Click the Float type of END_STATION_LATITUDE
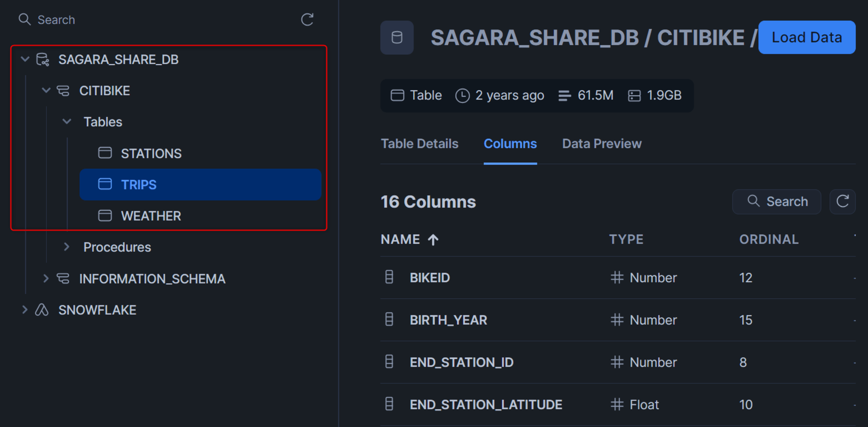Viewport: 868px width, 427px height. pos(644,404)
